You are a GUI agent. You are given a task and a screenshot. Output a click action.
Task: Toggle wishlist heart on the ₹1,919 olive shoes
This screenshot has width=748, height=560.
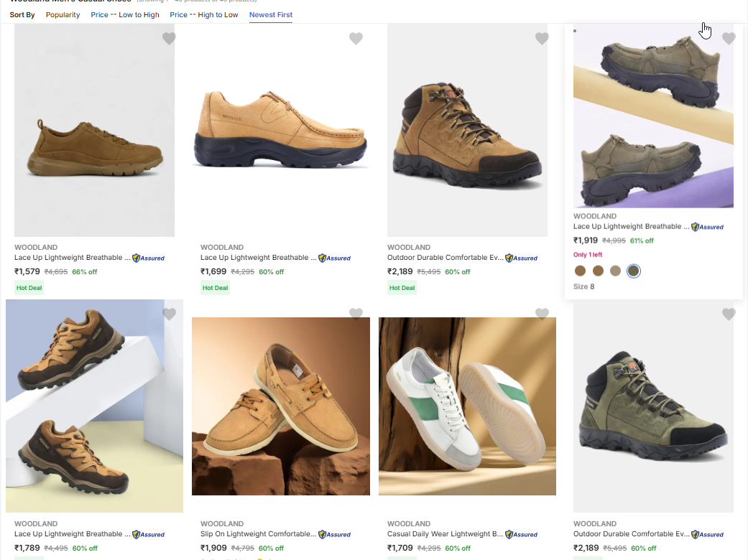[x=729, y=39]
